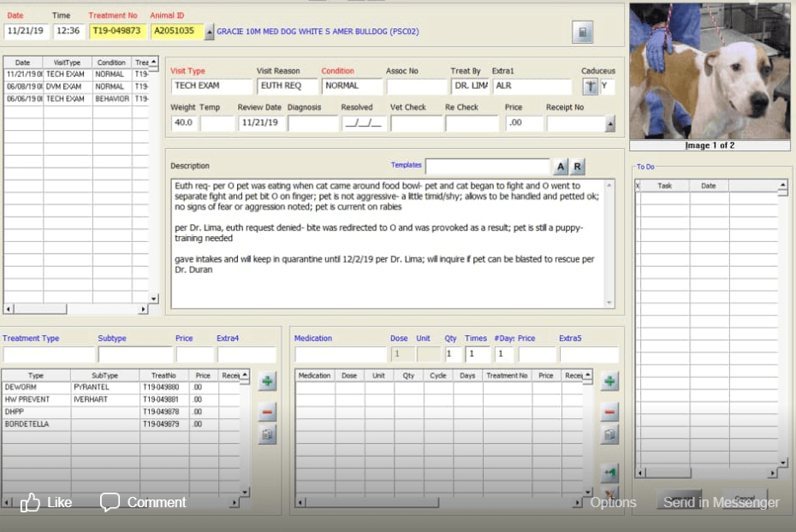This screenshot has height=532, width=796.
Task: Click the green plus icon beside the medication table
Action: (x=609, y=381)
